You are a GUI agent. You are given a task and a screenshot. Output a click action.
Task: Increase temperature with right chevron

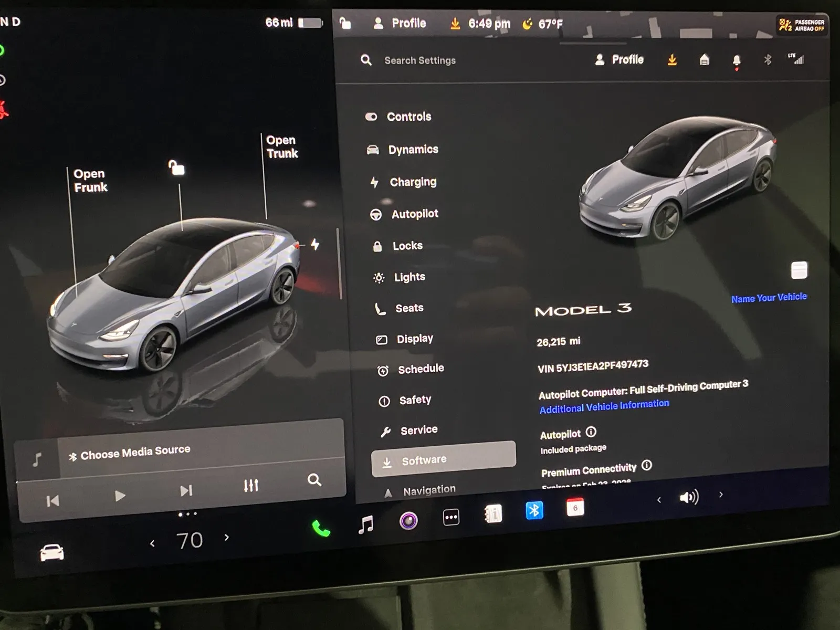[x=227, y=537]
